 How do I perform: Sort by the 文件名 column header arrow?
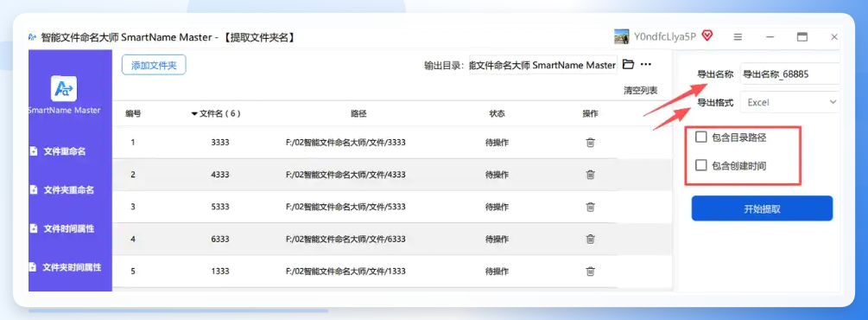[x=194, y=113]
